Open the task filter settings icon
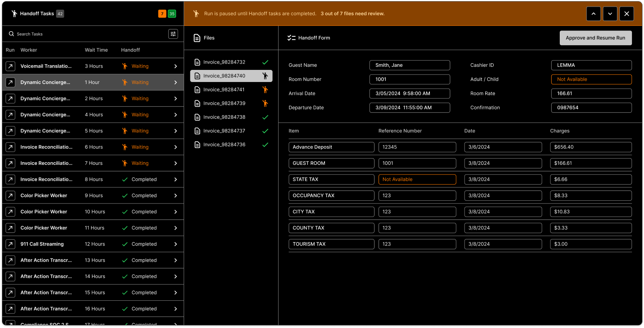This screenshot has height=328, width=644. 173,34
